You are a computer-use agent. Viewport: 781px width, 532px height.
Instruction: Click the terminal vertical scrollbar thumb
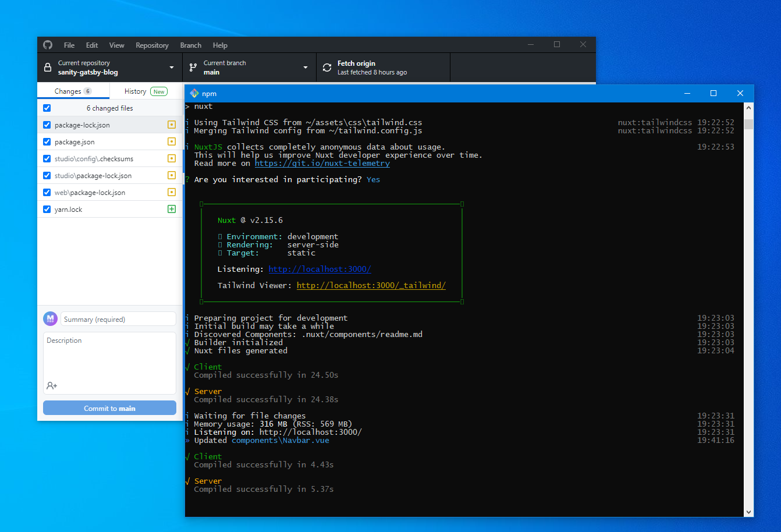point(749,124)
